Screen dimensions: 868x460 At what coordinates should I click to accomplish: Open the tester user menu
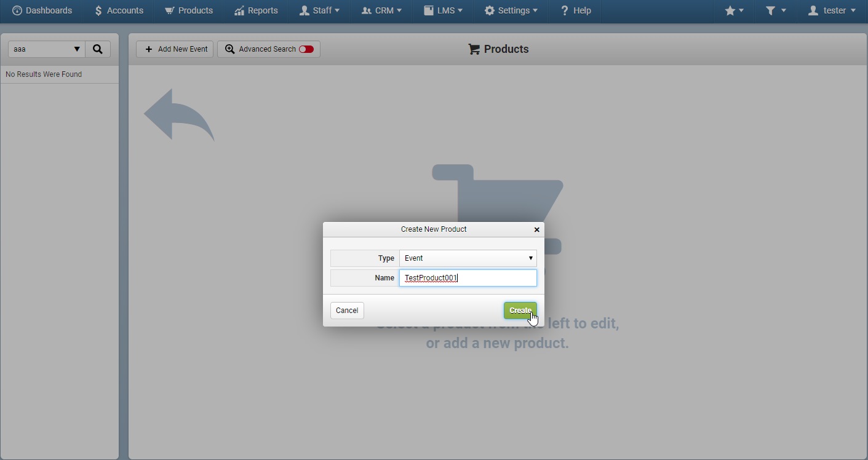point(832,10)
